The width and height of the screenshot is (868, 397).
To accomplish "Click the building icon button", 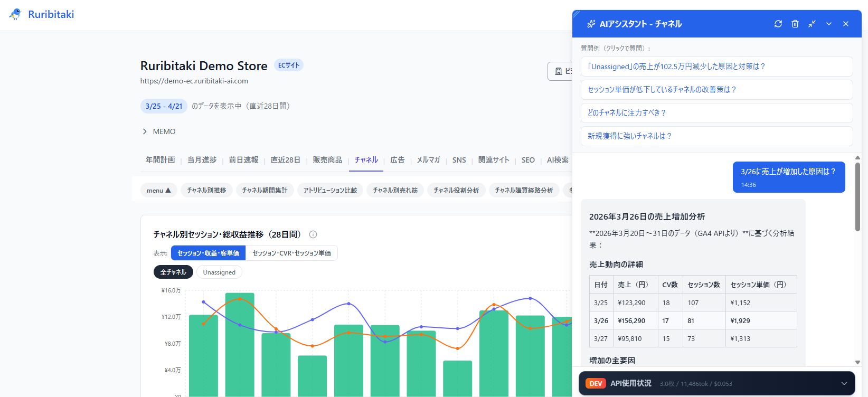I will pos(559,71).
